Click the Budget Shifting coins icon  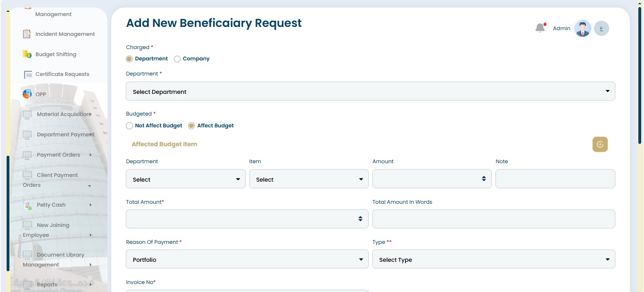(27, 54)
